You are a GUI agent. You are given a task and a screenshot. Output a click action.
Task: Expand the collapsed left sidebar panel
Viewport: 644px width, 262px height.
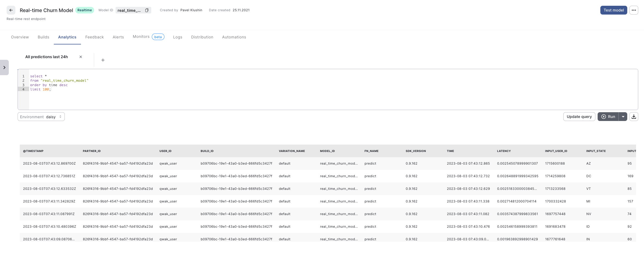tap(4, 67)
